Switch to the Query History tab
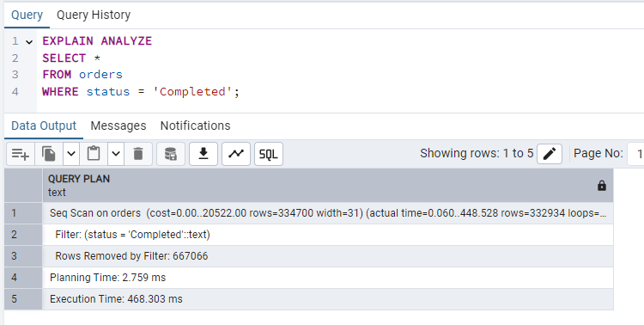 (94, 15)
